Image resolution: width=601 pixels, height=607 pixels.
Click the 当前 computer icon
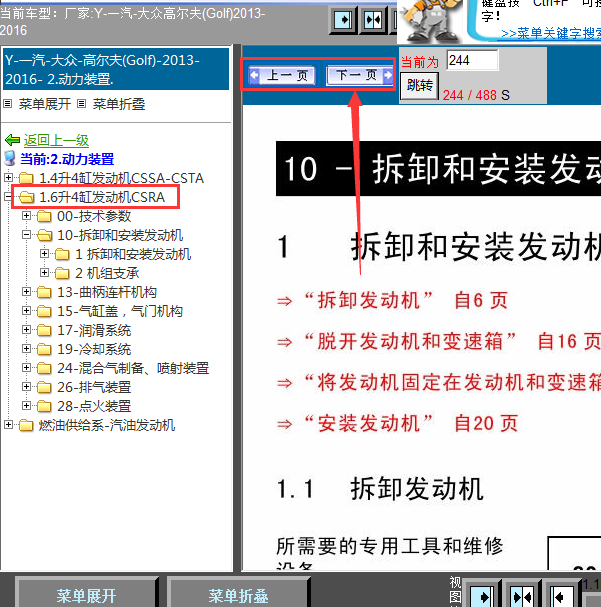10,159
